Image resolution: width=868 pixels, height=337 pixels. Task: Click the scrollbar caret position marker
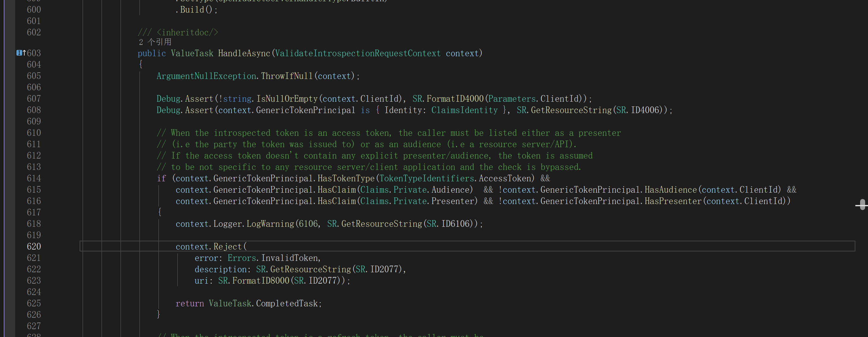pos(862,204)
